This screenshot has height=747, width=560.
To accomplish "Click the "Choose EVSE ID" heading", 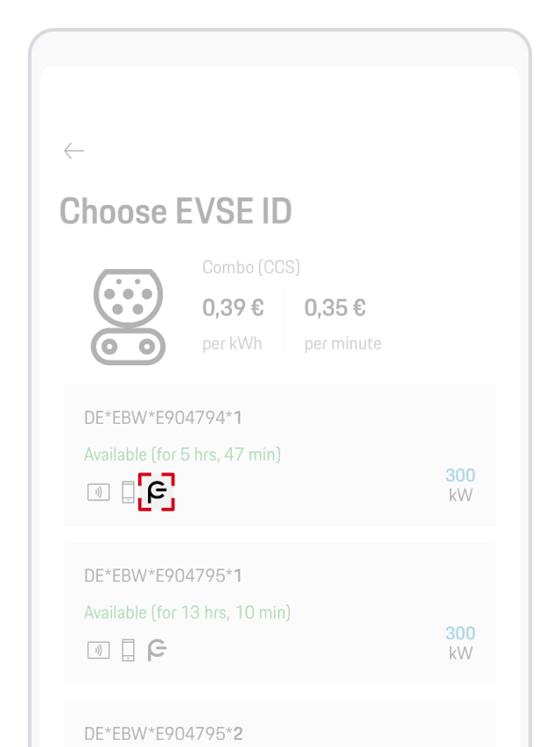I will point(176,211).
